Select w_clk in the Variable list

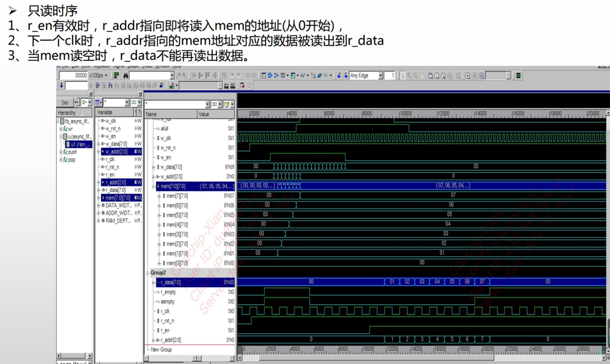(111, 121)
